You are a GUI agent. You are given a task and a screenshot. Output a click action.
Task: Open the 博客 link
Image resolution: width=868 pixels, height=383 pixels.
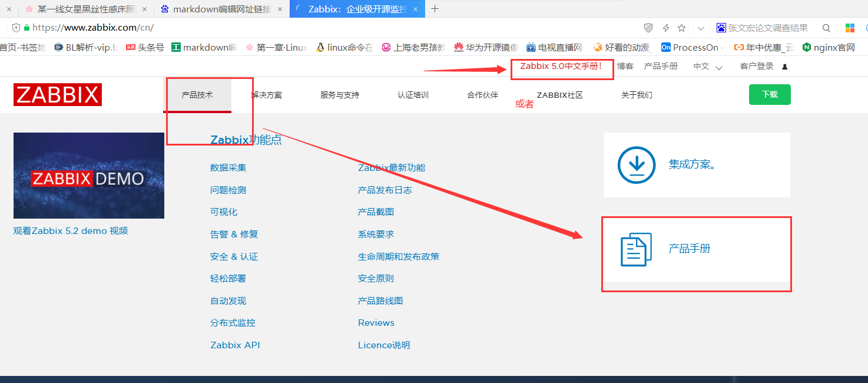click(625, 66)
